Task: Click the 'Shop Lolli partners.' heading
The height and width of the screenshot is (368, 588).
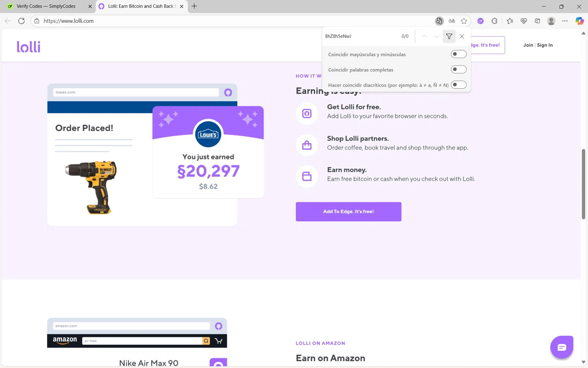Action: 358,138
